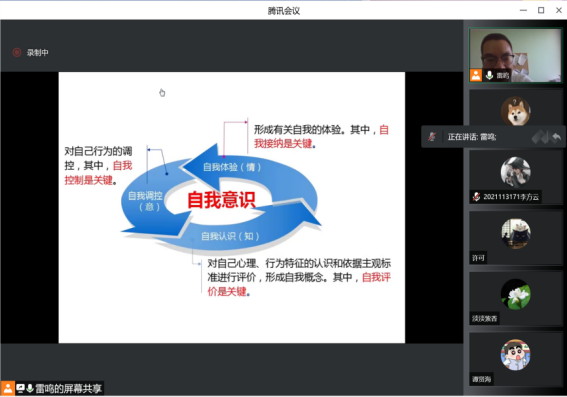The width and height of the screenshot is (567, 397).
Task: Click the muted microphone icon in speaking bar
Action: click(432, 137)
